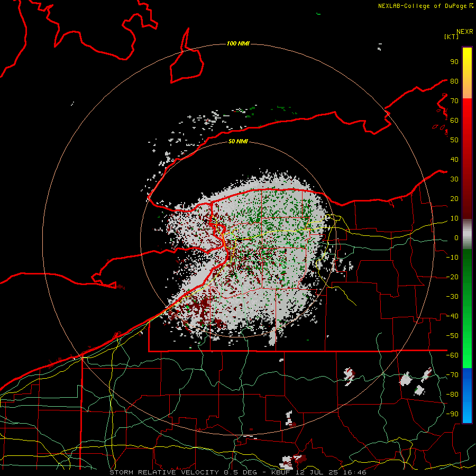The height and width of the screenshot is (476, 476).
Task: Click the 0 value on the velocity scale
Action: (x=456, y=237)
